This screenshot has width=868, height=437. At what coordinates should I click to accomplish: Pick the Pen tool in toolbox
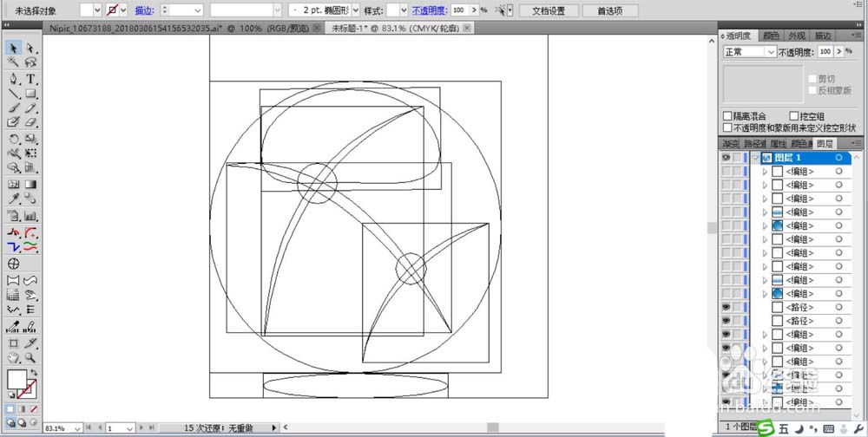click(x=14, y=79)
